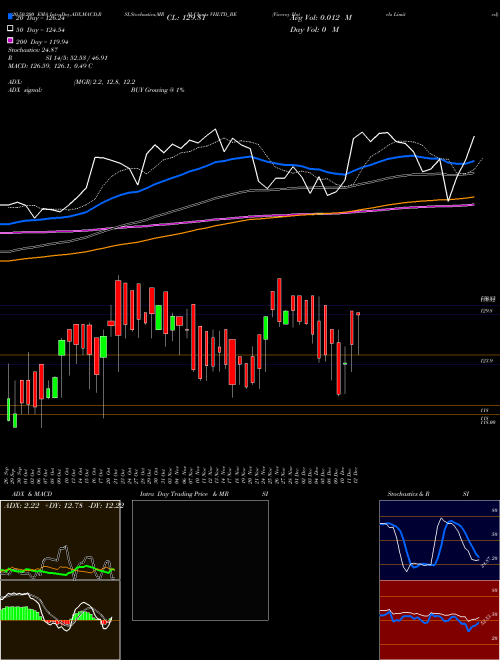Screen dimensions: 500x660
Task: Open the MACD histogram chart panel
Action: point(60,620)
